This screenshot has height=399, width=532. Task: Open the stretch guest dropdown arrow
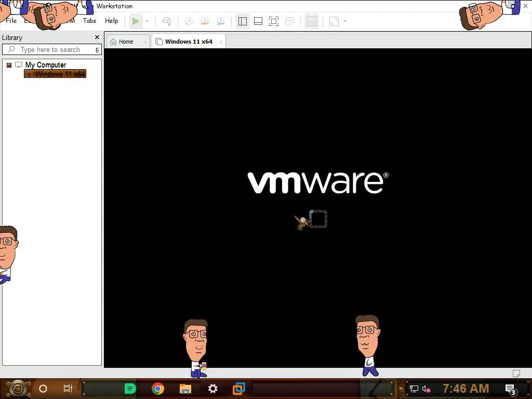(x=345, y=21)
